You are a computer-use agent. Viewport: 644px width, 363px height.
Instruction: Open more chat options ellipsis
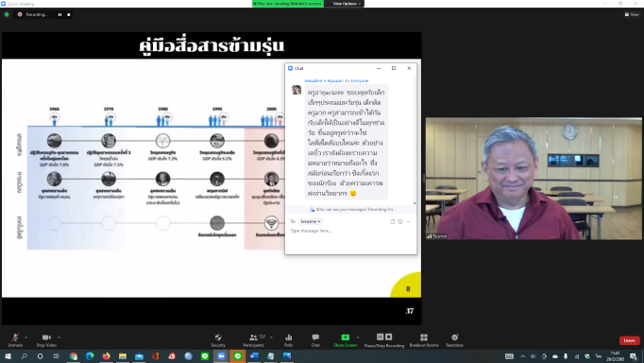(x=408, y=221)
